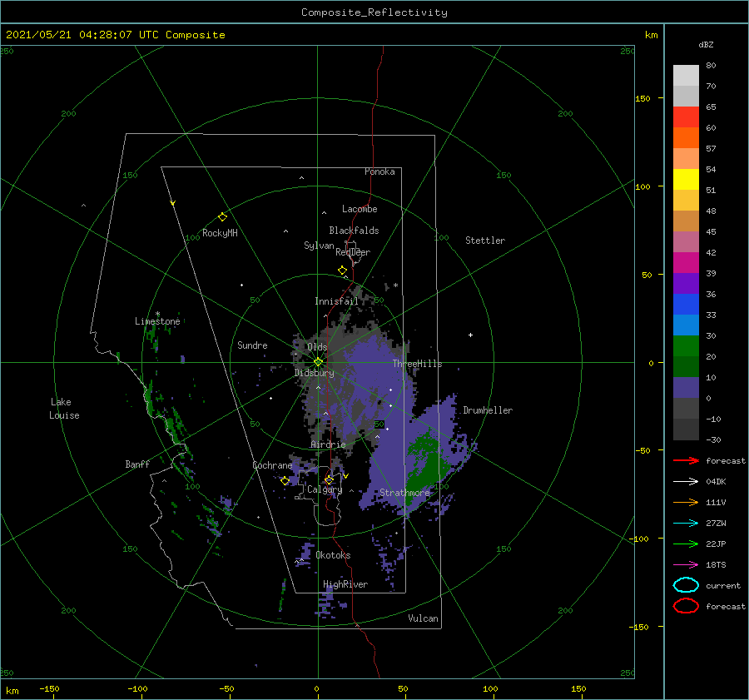The width and height of the screenshot is (749, 700).
Task: Click the Lacombe city label
Action: point(360,209)
